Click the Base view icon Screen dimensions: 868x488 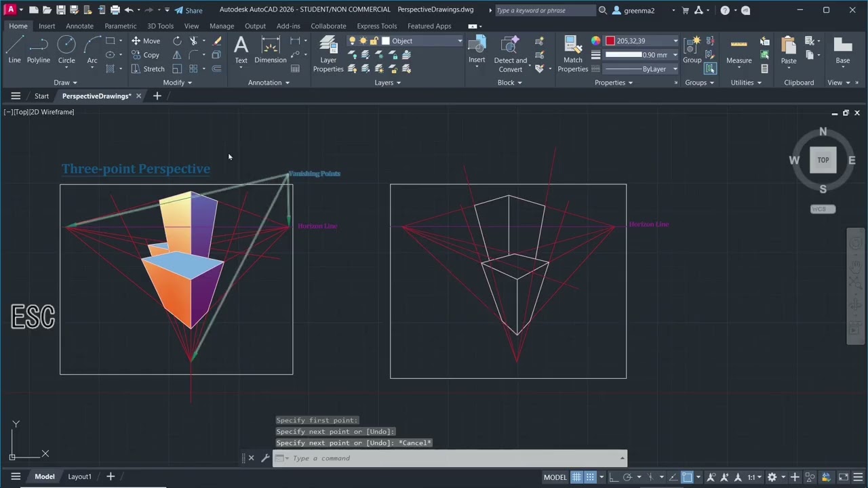(843, 50)
